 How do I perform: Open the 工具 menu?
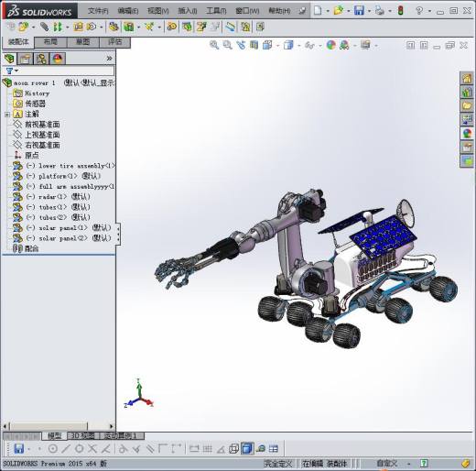pos(216,11)
